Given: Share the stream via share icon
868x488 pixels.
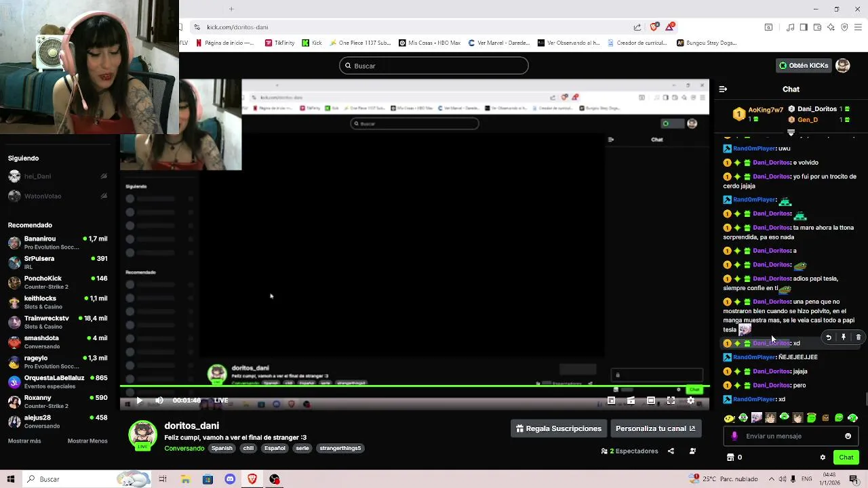Looking at the screenshot, I should (671, 451).
